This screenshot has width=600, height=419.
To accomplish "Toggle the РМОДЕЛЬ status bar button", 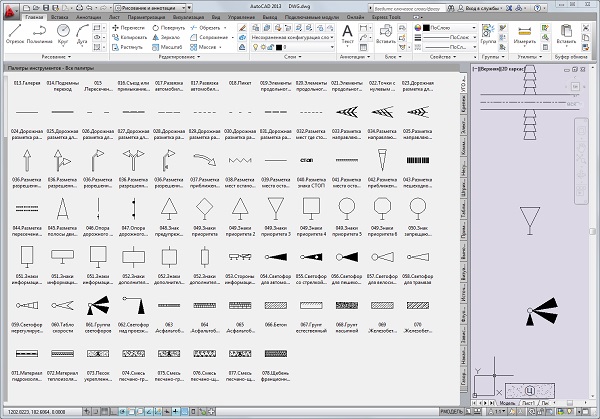I will (x=454, y=413).
